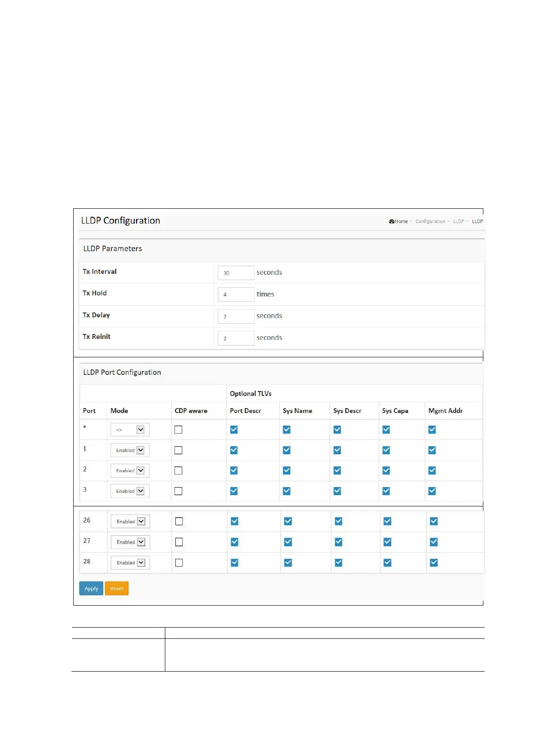
Task: Focus the Tx Hold times field
Action: click(236, 294)
